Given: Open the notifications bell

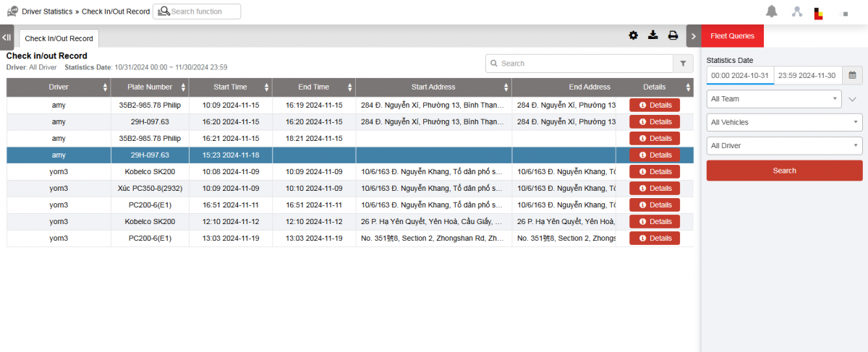Looking at the screenshot, I should 772,12.
